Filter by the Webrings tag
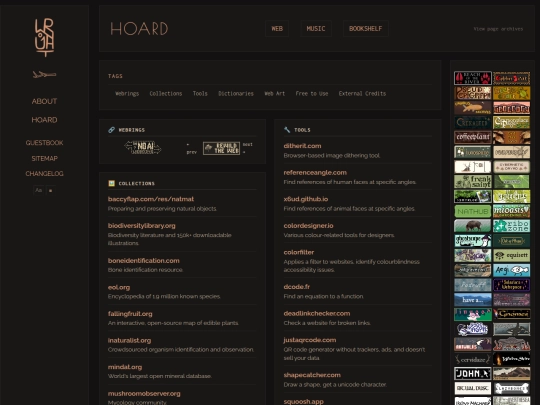Image resolution: width=540 pixels, height=405 pixels. [x=127, y=94]
